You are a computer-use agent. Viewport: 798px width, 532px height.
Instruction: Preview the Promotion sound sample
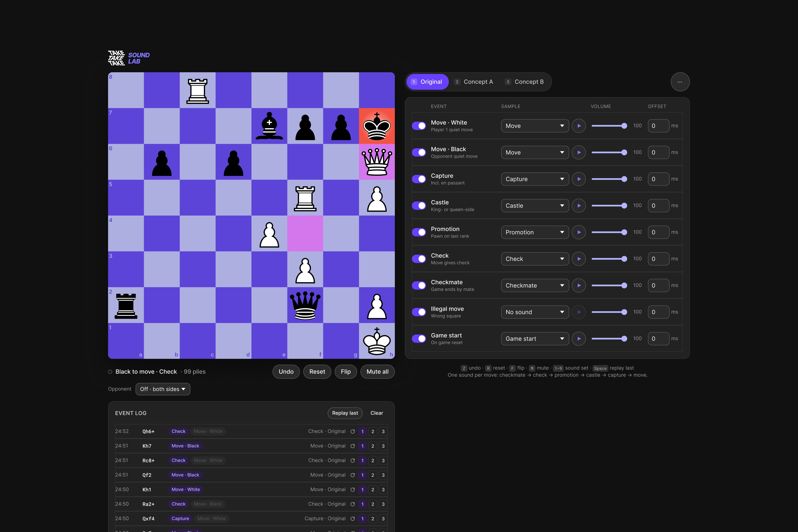(x=579, y=232)
